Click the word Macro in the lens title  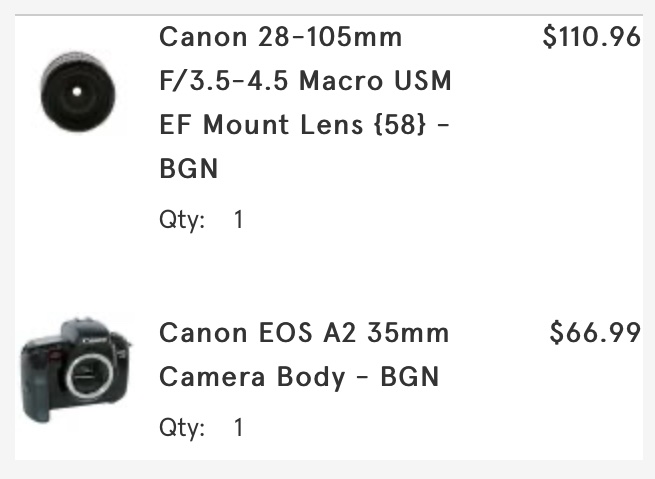(x=342, y=82)
